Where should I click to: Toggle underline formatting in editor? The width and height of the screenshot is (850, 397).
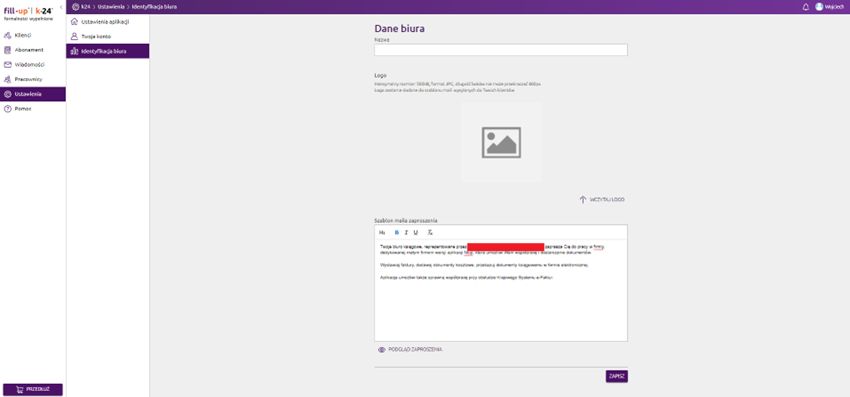[416, 232]
